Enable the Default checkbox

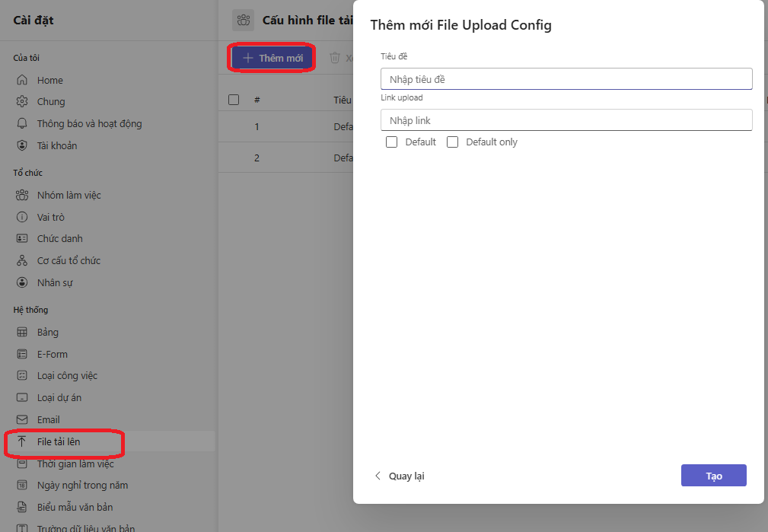(392, 142)
